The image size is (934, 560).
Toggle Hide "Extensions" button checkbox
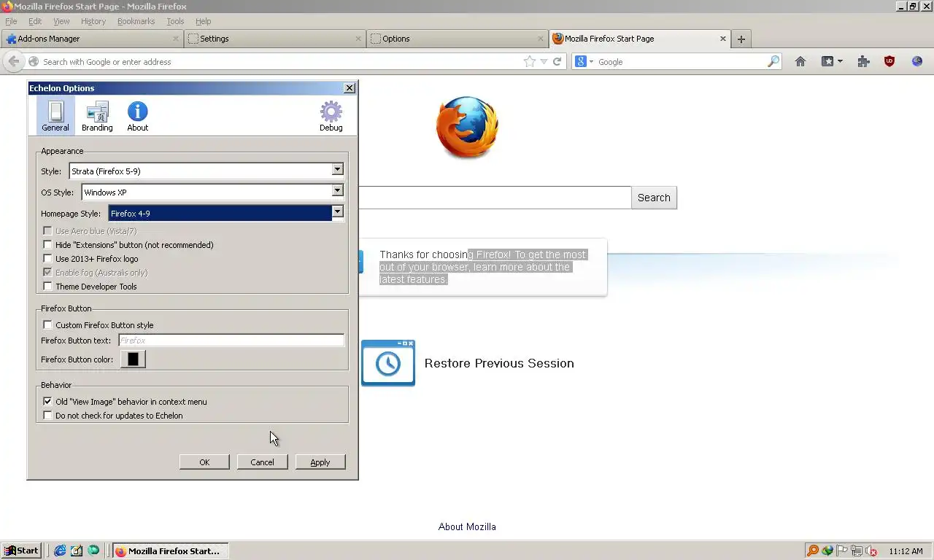point(47,245)
